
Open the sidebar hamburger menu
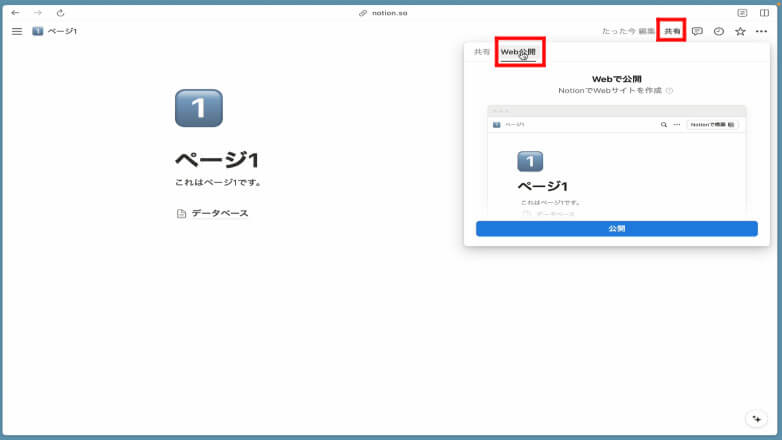coord(17,31)
